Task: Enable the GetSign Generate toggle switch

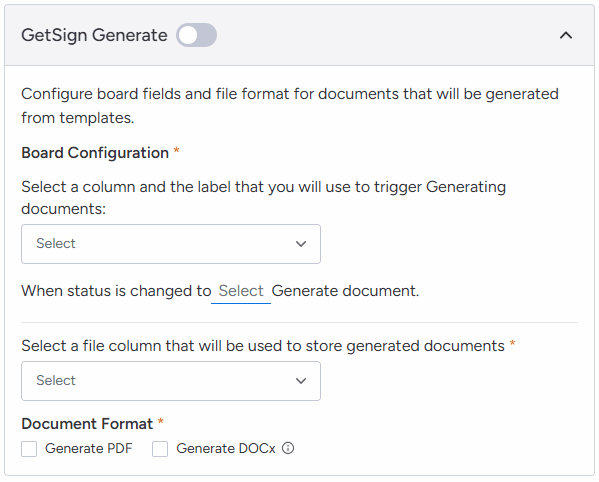Action: coord(196,35)
